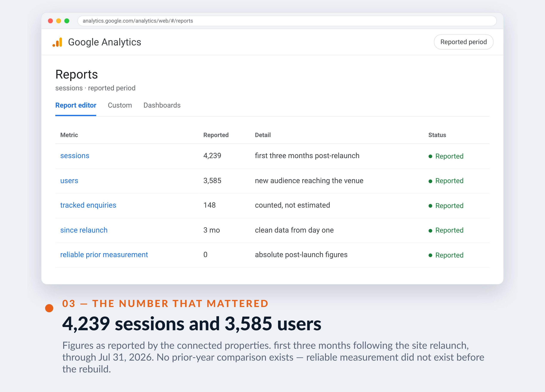This screenshot has width=545, height=392.
Task: Click the Reported status in sessions row
Action: (446, 156)
